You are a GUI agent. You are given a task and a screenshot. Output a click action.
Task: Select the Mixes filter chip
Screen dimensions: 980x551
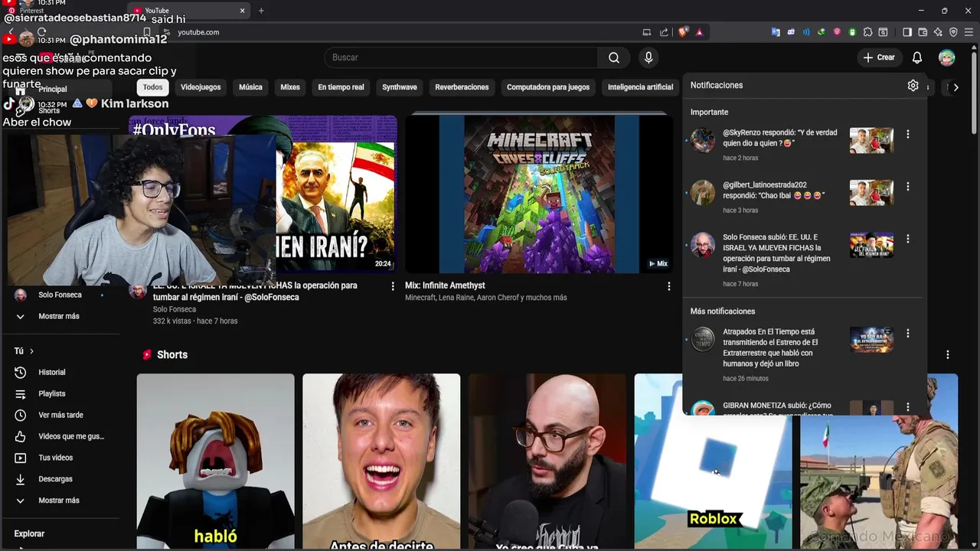tap(290, 87)
